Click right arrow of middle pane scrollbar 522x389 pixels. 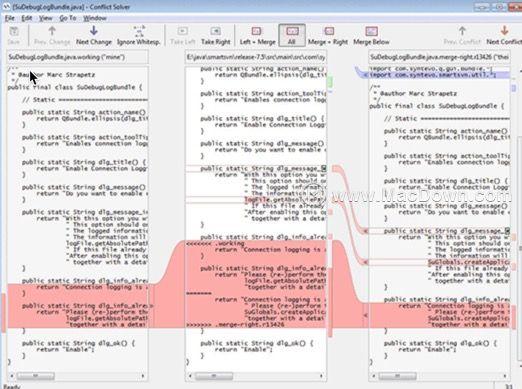[x=321, y=376]
